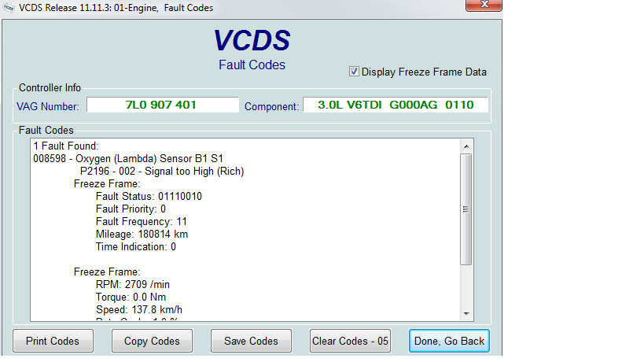Click the VCDS app icon in title bar

[9, 7]
